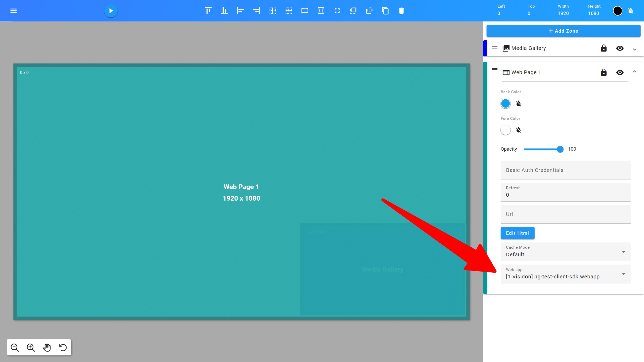Toggle lock on Media Gallery layer
644x362 pixels.
coord(603,48)
